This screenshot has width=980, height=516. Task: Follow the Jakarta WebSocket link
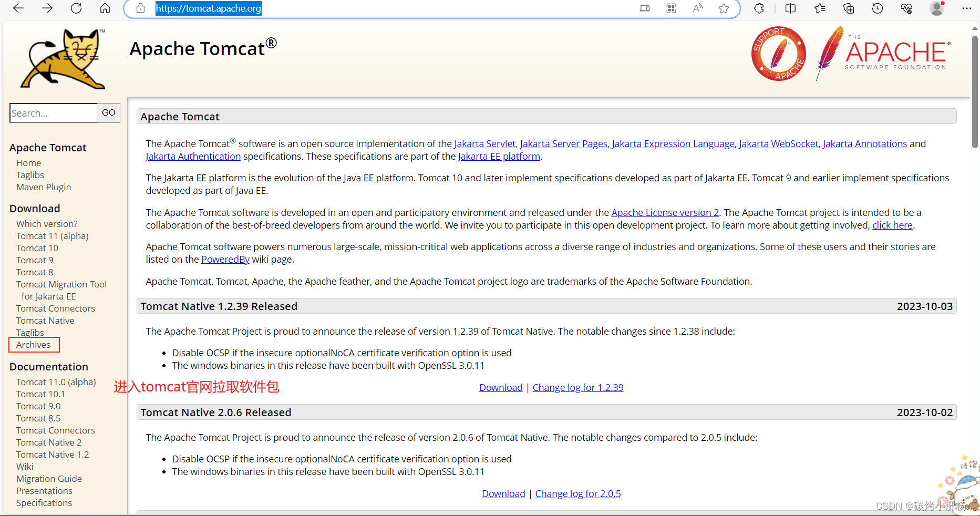tap(779, 144)
